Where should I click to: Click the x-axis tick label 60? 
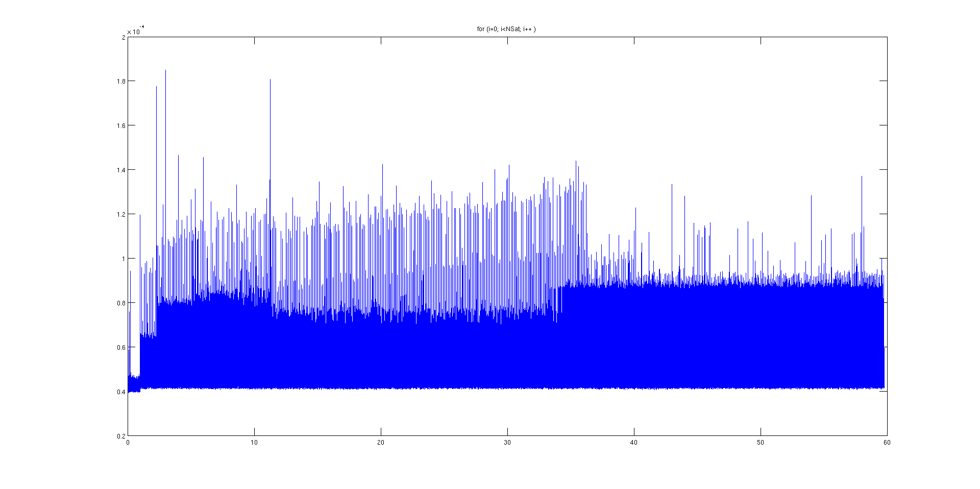pos(887,443)
